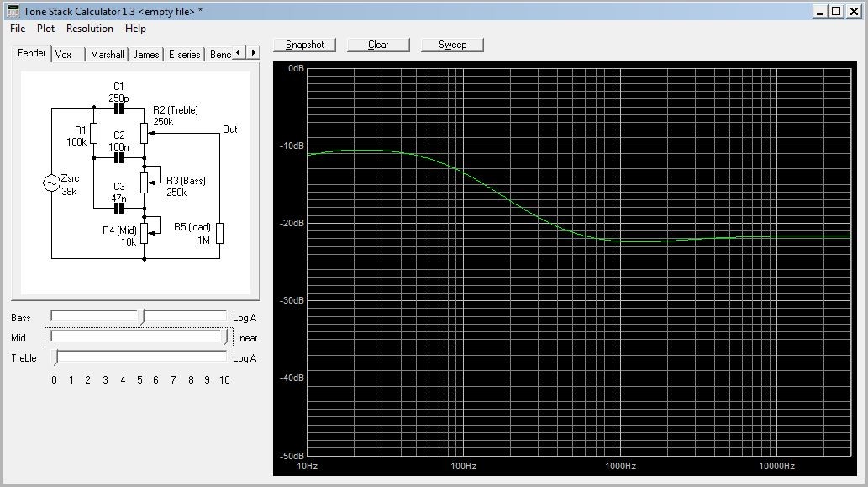868x487 pixels.
Task: Switch to the partially hidden Benc tab
Action: click(x=220, y=55)
